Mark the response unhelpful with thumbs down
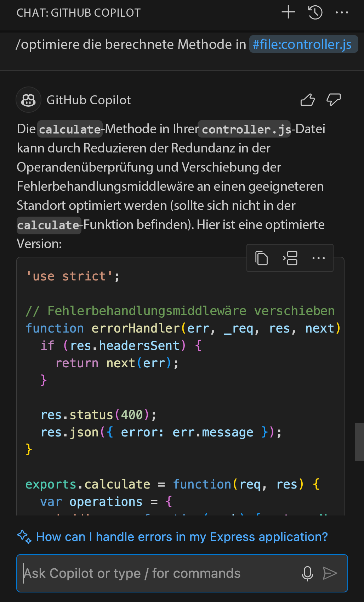 click(x=333, y=100)
